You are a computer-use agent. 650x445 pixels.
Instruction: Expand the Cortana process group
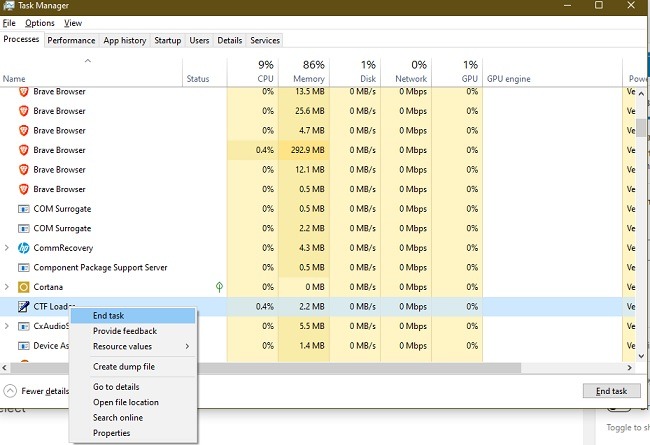7,287
